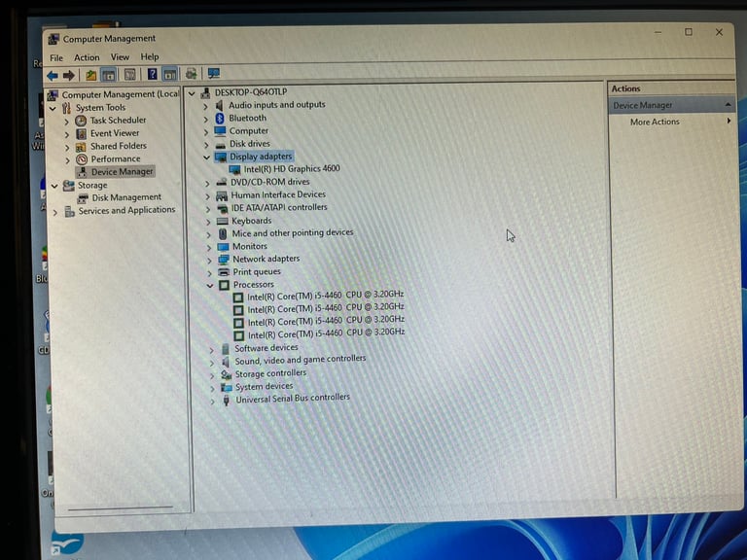Viewport: 747px width, 560px height.
Task: Click the left pane horizontal scrollbar
Action: click(121, 508)
